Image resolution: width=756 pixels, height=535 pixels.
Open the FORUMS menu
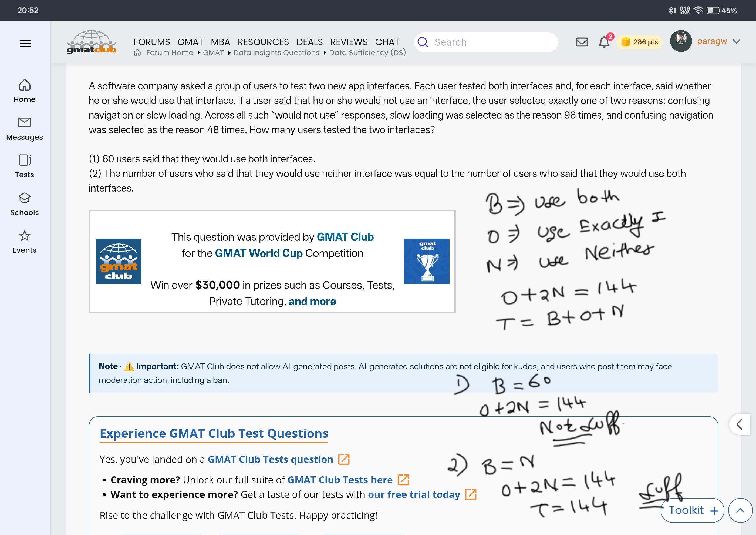(x=152, y=42)
